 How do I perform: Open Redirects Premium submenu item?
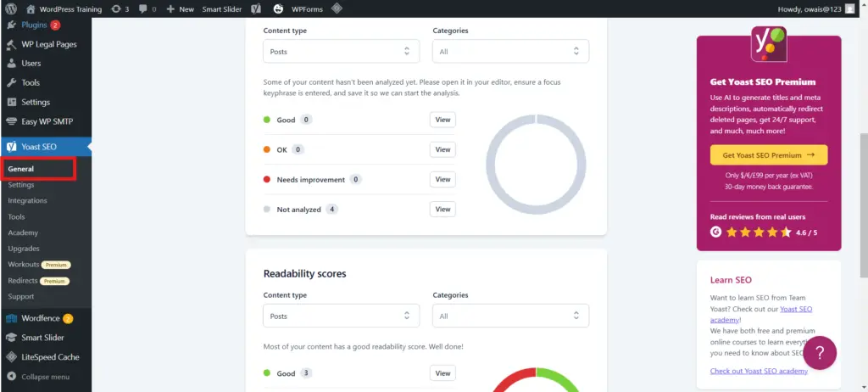pyautogui.click(x=39, y=281)
